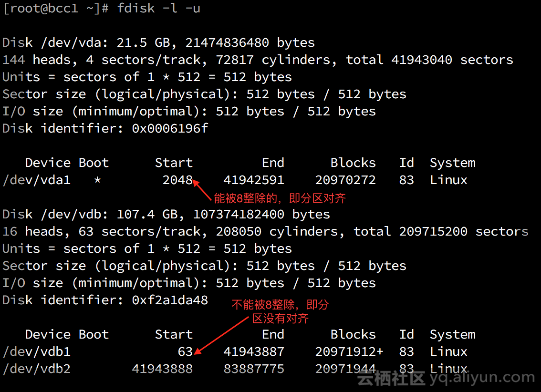Select disk identifier 0xf2a1da48

point(170,300)
